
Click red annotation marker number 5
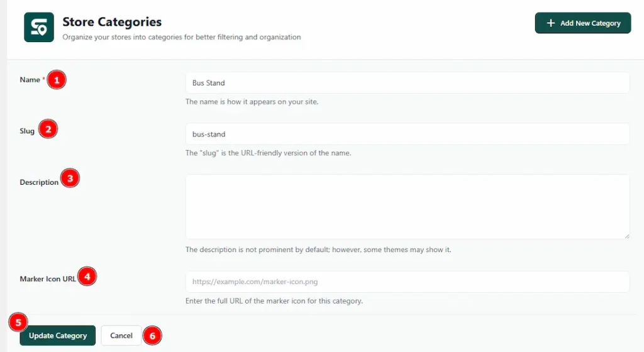18,322
